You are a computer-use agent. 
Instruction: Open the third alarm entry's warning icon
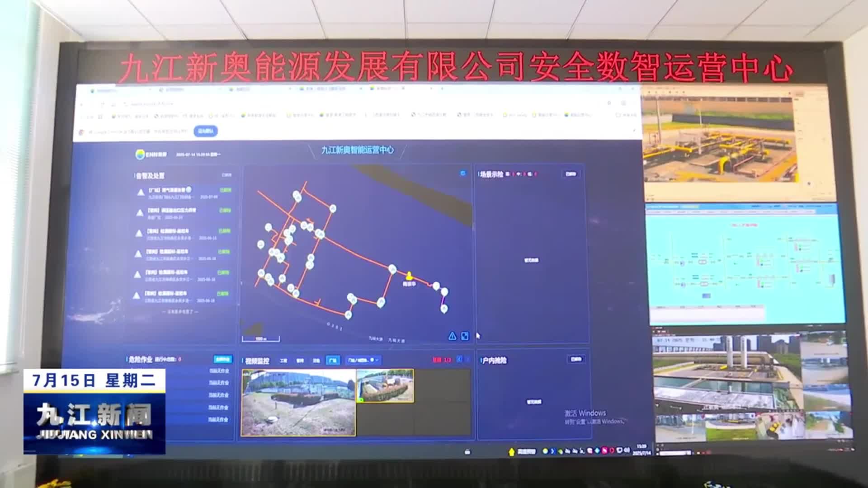click(139, 234)
